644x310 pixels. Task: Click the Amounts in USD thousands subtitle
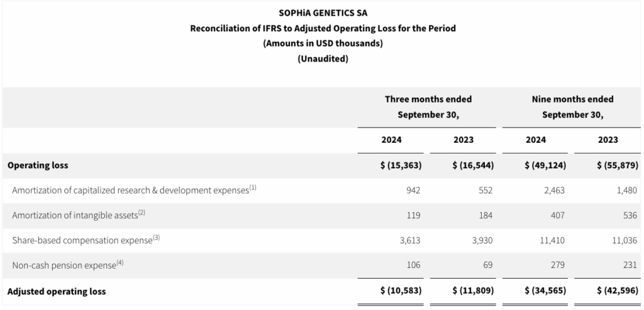coord(323,43)
